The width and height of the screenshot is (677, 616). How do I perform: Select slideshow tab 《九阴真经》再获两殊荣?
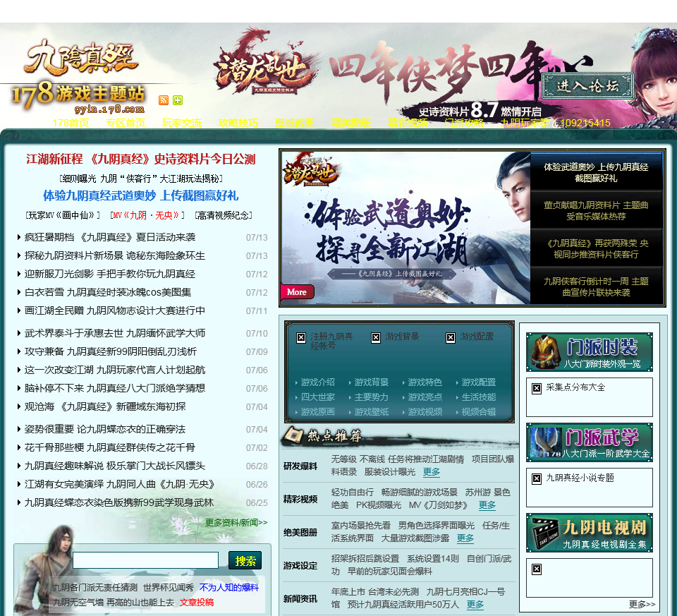(596, 248)
